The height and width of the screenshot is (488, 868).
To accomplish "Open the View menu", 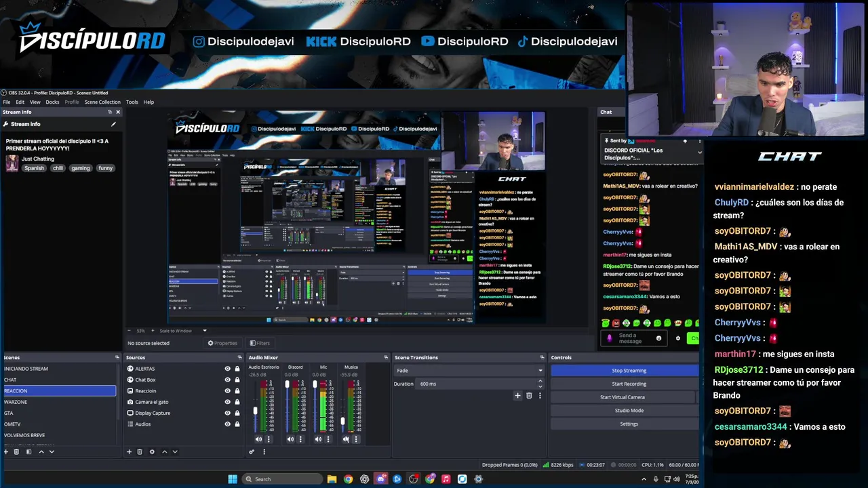I will [35, 102].
